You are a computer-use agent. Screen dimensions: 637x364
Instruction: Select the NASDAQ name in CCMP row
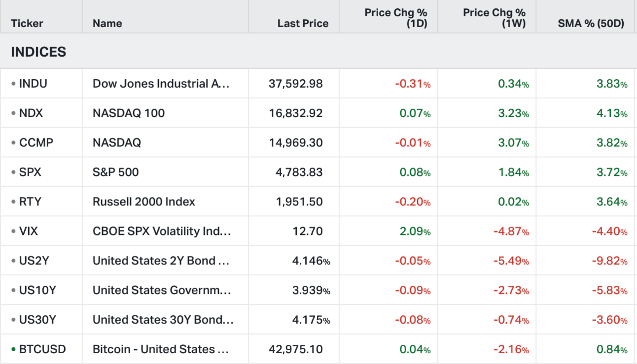point(117,143)
